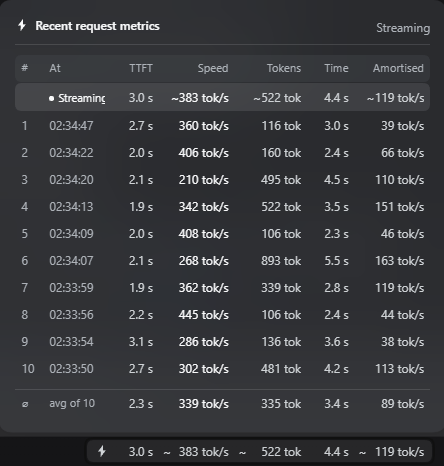Click the average symbol in the avg row
This screenshot has height=466, width=444.
point(25,404)
